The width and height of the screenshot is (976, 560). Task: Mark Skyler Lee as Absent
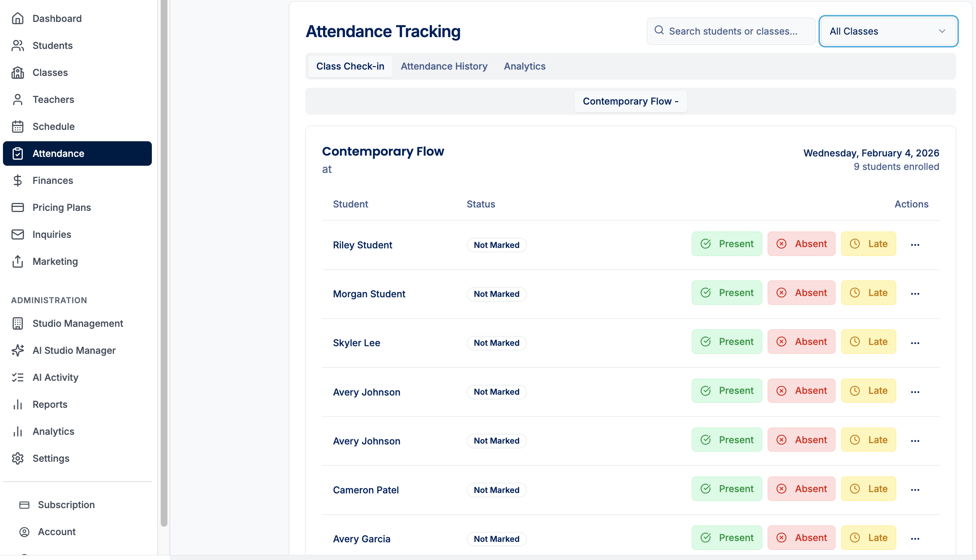pyautogui.click(x=801, y=342)
